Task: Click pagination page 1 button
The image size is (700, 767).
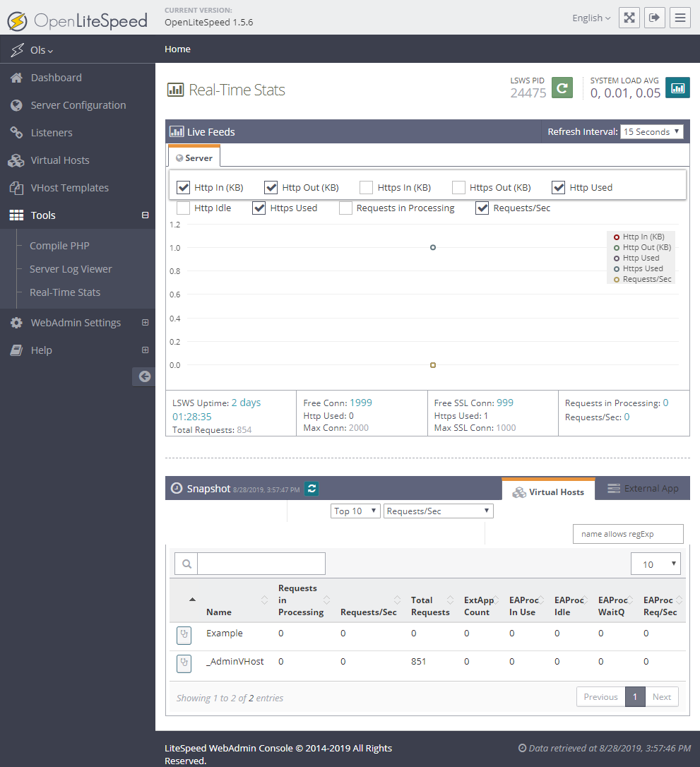Action: point(635,697)
